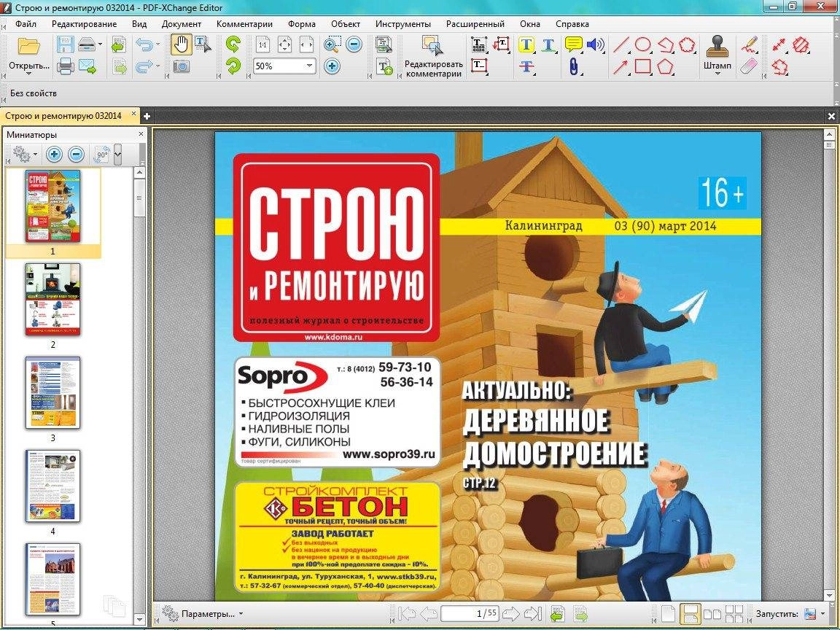The width and height of the screenshot is (840, 630).
Task: Send the document by email envelope icon
Action: 87,66
